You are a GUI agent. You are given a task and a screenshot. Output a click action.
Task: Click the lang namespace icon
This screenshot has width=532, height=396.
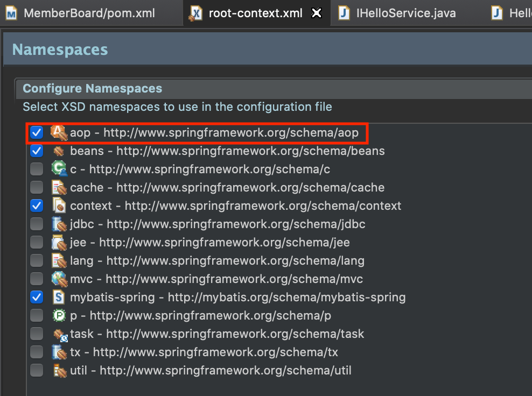pos(59,261)
